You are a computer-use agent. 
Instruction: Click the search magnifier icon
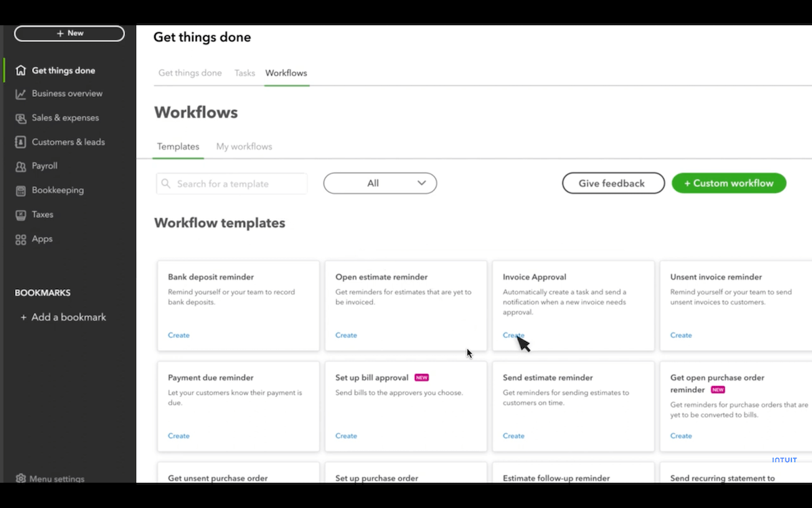coord(166,184)
